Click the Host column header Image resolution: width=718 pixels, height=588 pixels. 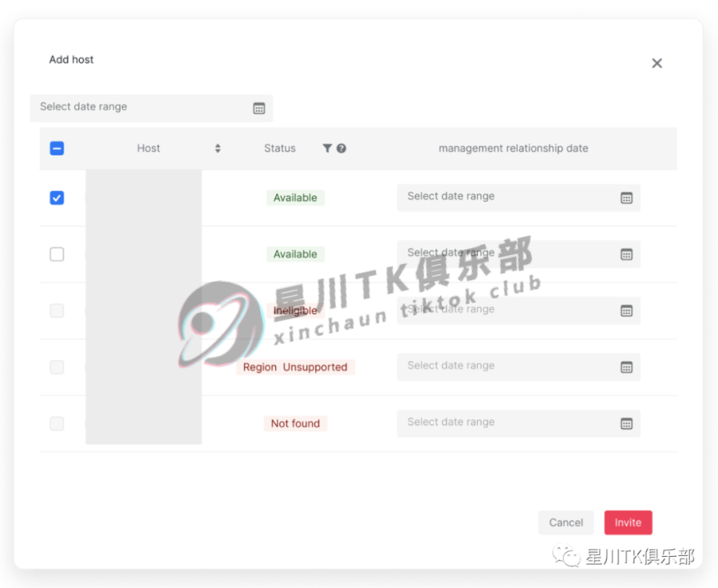tap(148, 148)
